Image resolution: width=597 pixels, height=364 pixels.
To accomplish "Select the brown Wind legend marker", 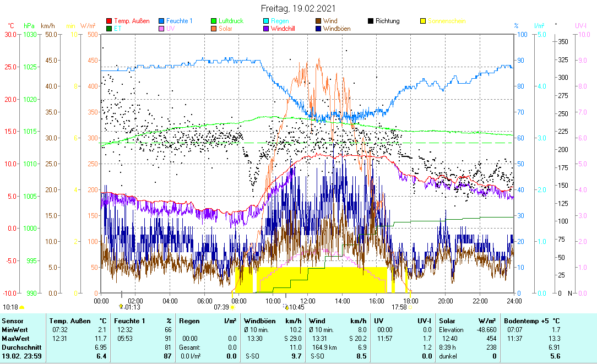I will click(x=318, y=21).
